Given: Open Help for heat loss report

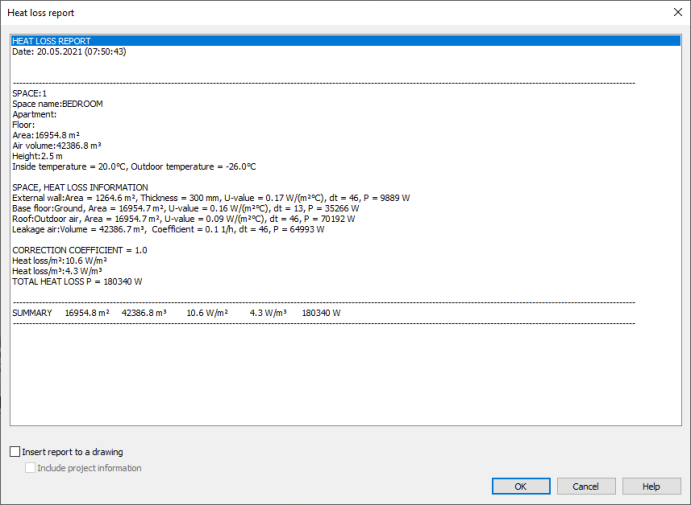Looking at the screenshot, I should coord(651,486).
